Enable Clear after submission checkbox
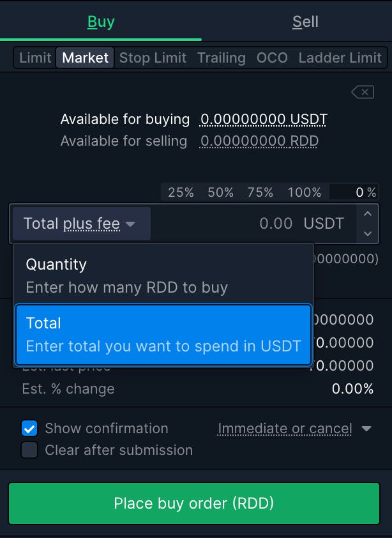Image resolution: width=392 pixels, height=538 pixels. tap(29, 450)
